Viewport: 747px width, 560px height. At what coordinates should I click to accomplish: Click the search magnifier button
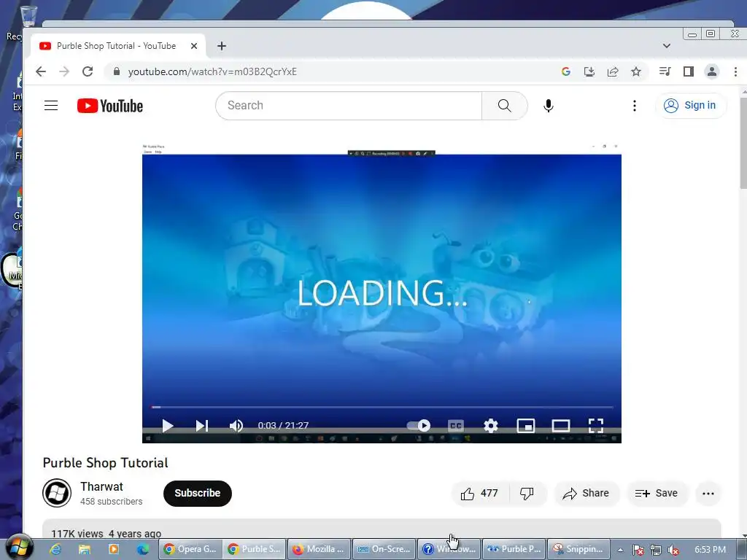pos(505,105)
